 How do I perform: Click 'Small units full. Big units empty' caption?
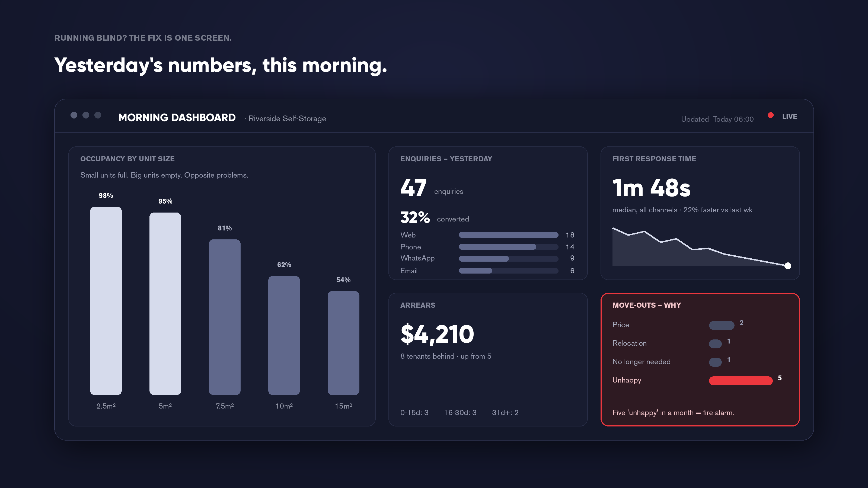click(164, 175)
